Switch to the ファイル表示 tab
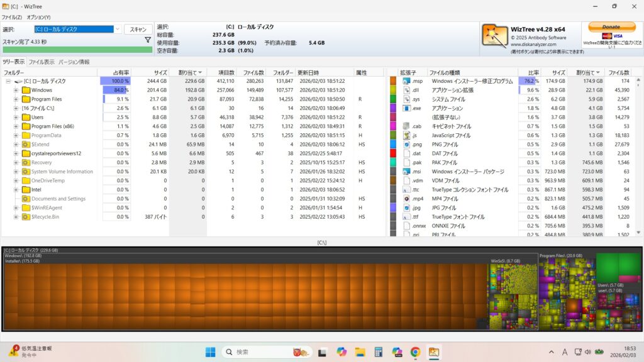Image resolution: width=644 pixels, height=362 pixels. point(41,62)
